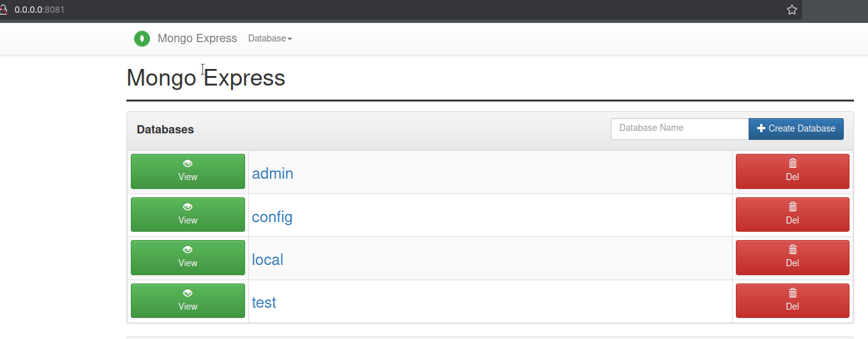This screenshot has height=339, width=868.
Task: Click the site security icon in address bar
Action: pyautogui.click(x=3, y=10)
